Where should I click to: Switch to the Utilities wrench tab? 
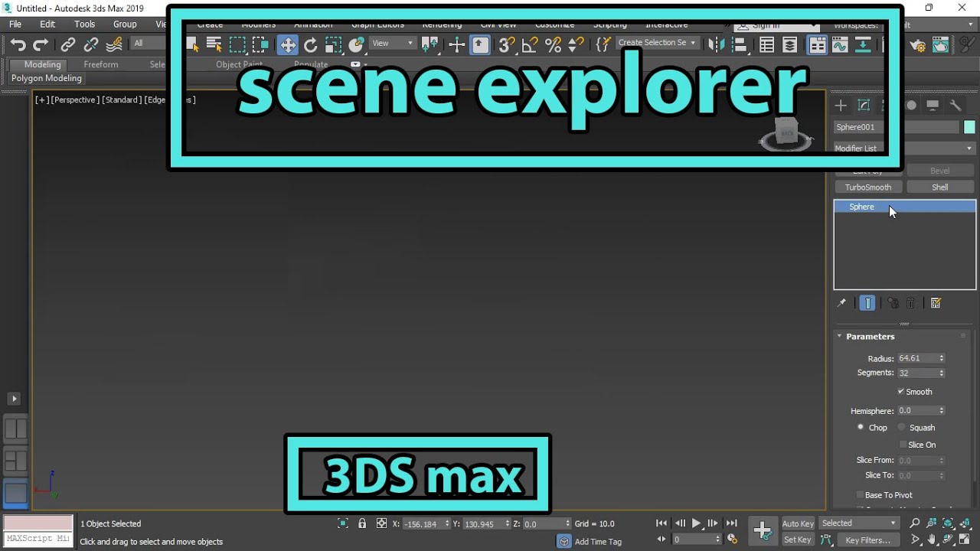pos(955,106)
